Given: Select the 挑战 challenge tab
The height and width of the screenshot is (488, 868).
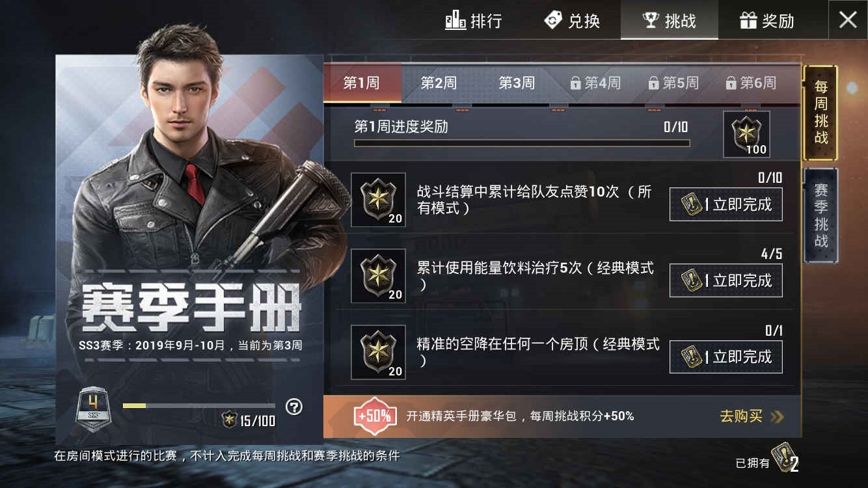Looking at the screenshot, I should point(669,21).
